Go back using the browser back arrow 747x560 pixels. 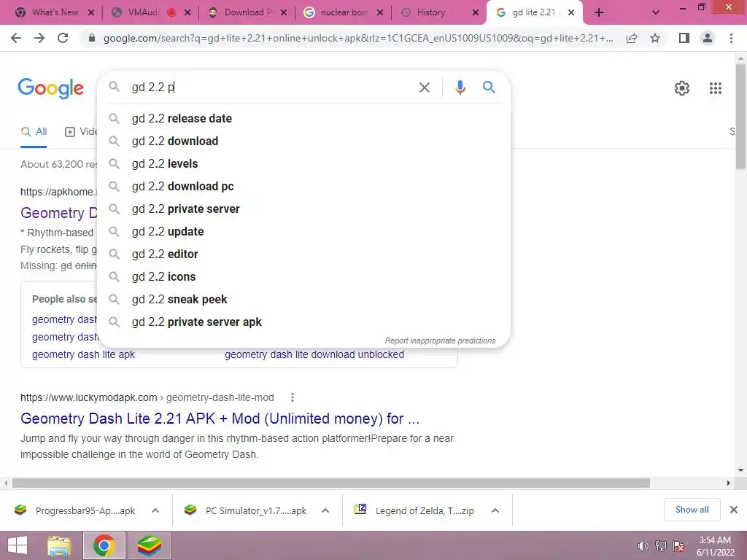pyautogui.click(x=16, y=38)
